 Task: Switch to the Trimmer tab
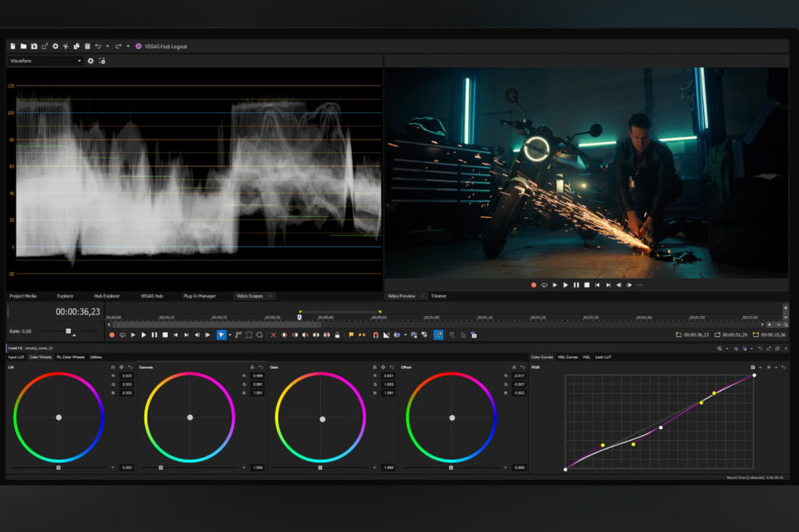coord(439,296)
